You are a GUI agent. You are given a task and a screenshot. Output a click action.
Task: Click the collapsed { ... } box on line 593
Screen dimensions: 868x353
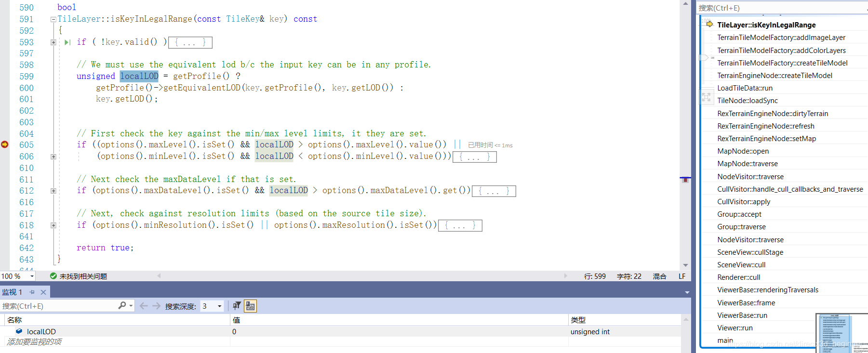pos(190,42)
